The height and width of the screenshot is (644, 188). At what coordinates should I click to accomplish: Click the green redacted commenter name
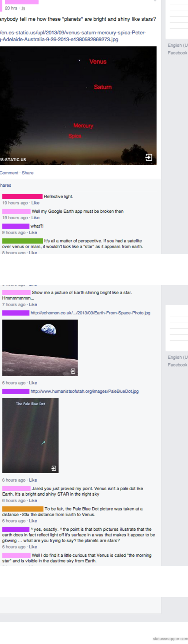[22, 241]
